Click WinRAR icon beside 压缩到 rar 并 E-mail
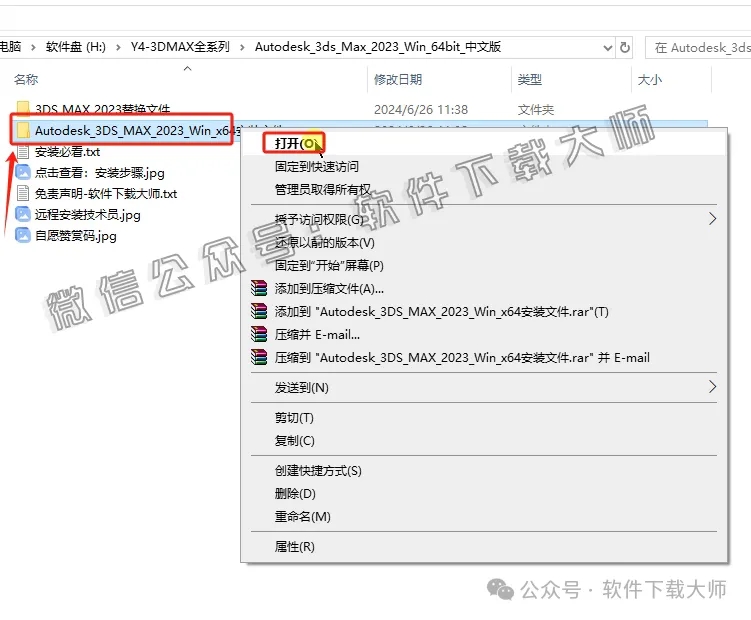The height and width of the screenshot is (620, 751). coord(259,357)
